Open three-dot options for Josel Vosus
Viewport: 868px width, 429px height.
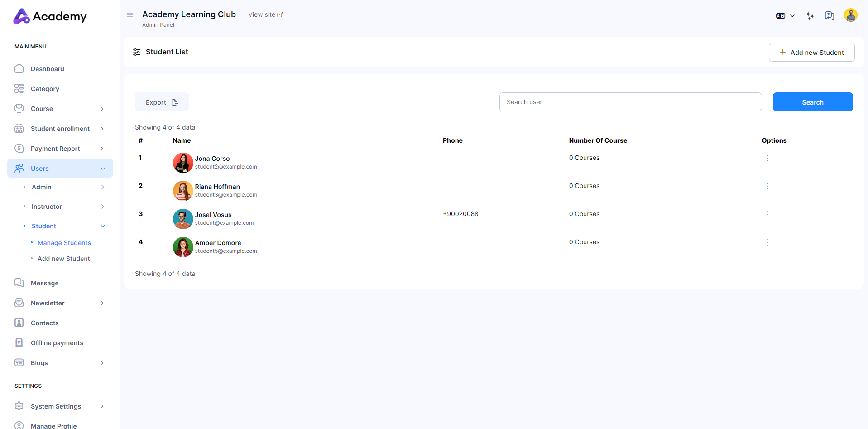(767, 214)
